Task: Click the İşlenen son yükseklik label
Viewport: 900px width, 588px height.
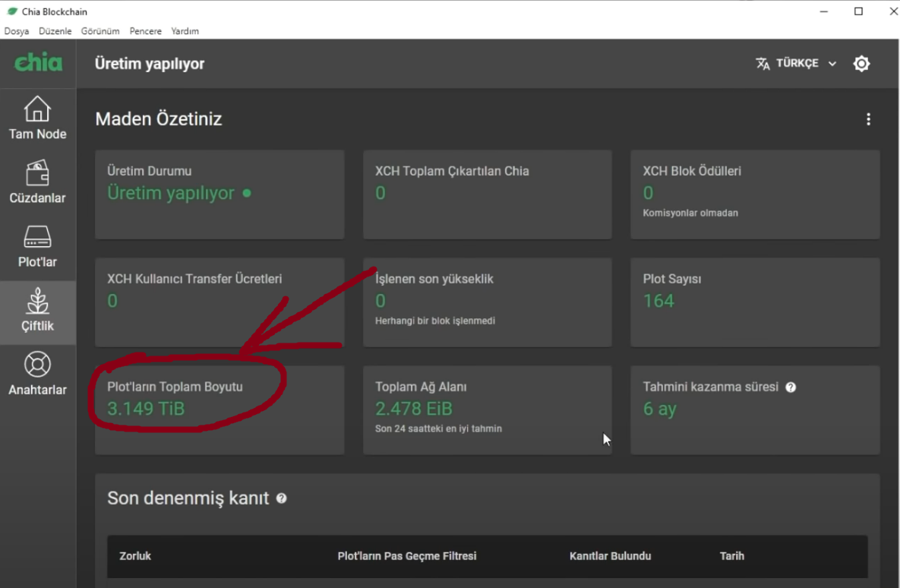Action: (x=434, y=279)
